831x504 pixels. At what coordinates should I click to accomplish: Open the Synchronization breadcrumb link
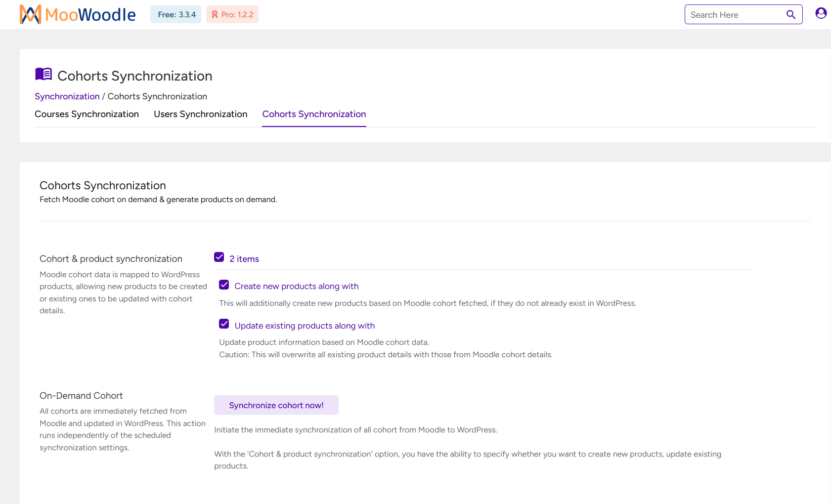pos(67,96)
